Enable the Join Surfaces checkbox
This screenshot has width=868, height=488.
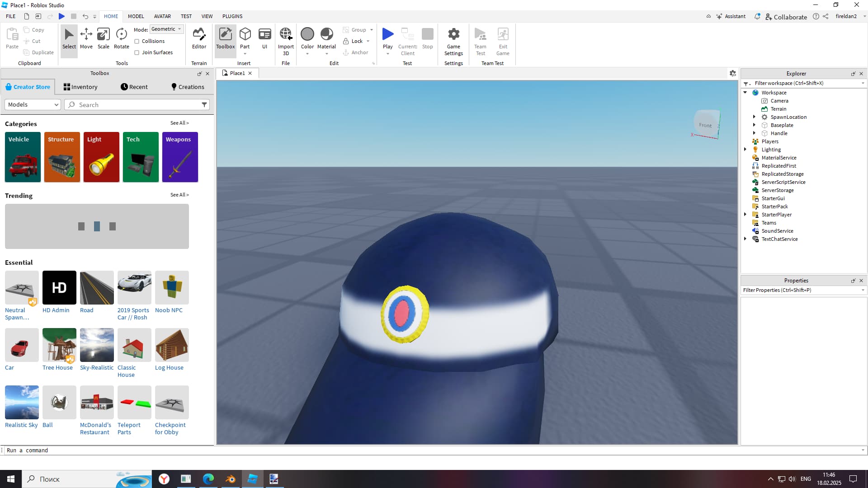(137, 52)
